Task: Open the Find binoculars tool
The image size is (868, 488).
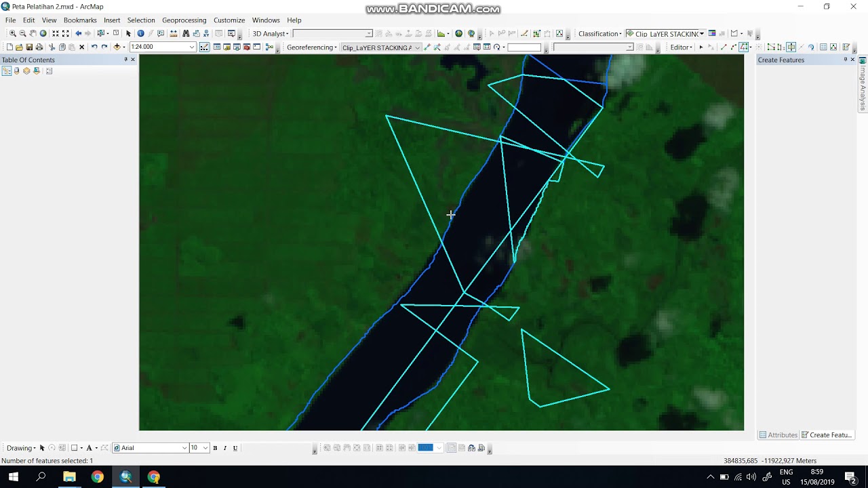Action: point(186,33)
